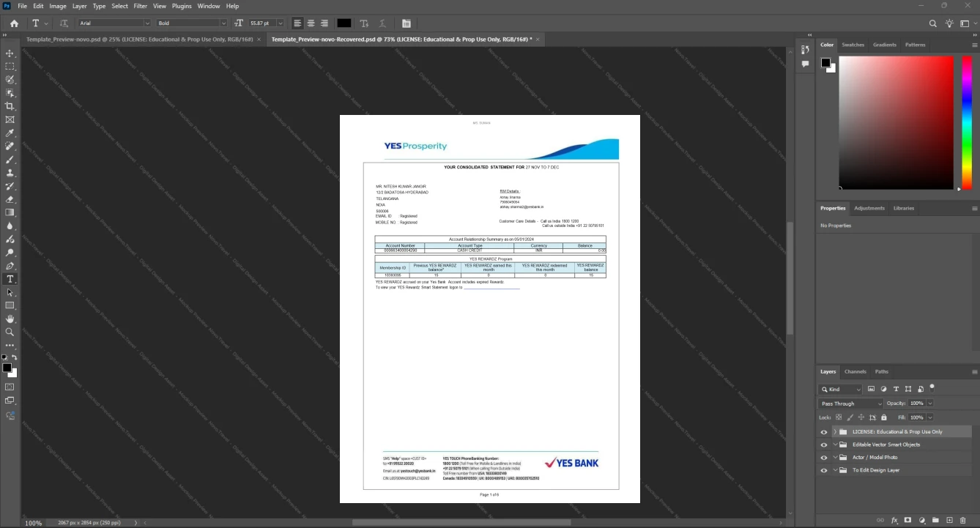Open the Pass Through blend mode dropdown
Image resolution: width=980 pixels, height=528 pixels.
pyautogui.click(x=851, y=404)
